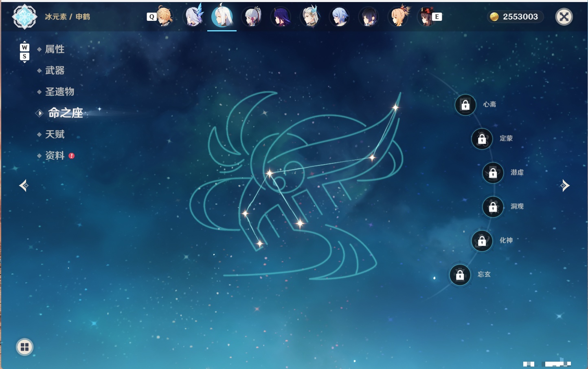
Task: Open the 天赋 talents tab
Action: pos(55,134)
